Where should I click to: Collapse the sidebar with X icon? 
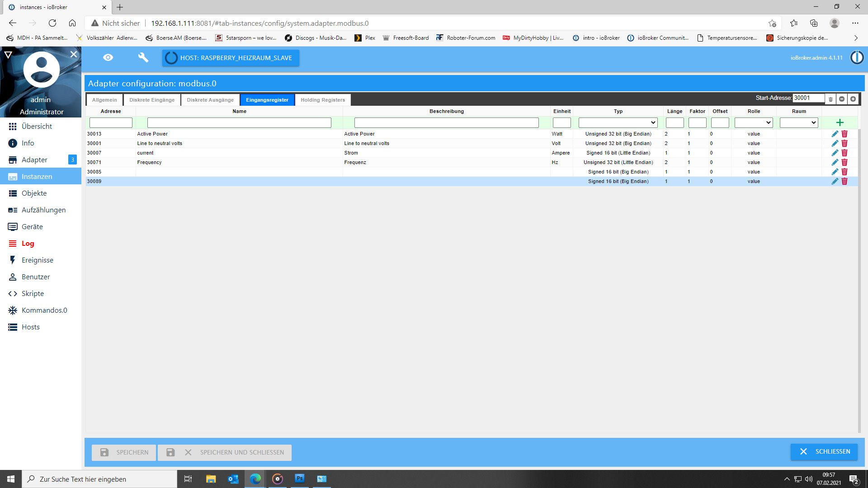pyautogui.click(x=74, y=54)
